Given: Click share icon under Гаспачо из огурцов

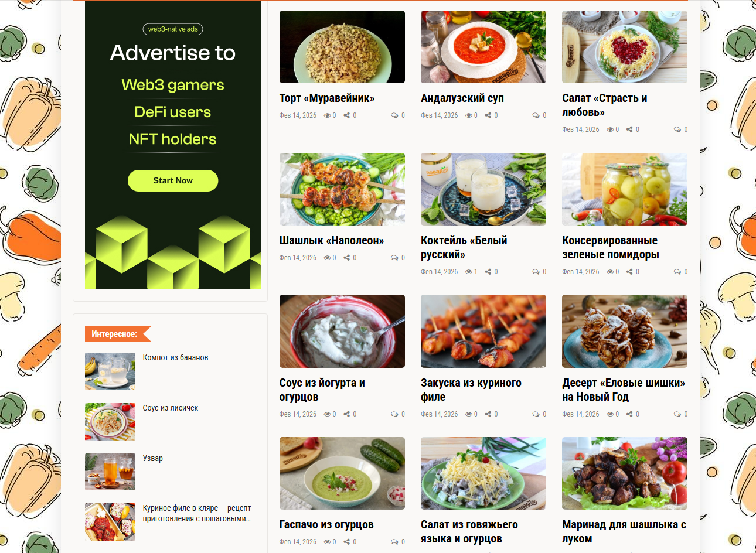Looking at the screenshot, I should (347, 542).
